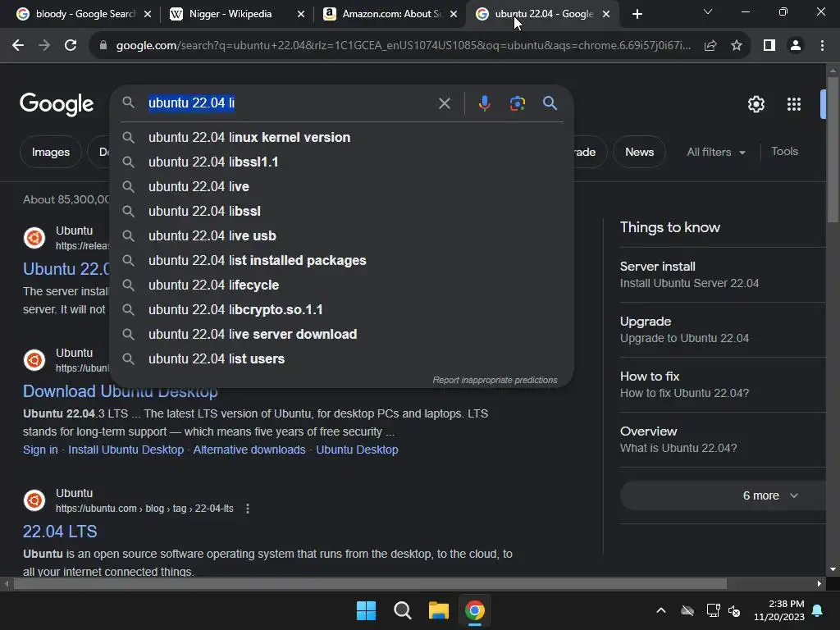This screenshot has width=840, height=630.
Task: Go back to the previous page
Action: click(18, 46)
